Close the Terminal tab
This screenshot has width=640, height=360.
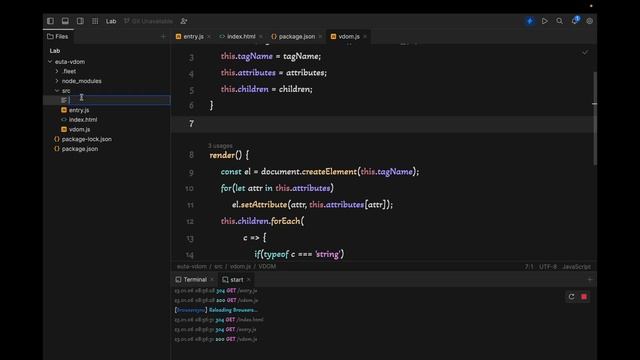pyautogui.click(x=212, y=280)
